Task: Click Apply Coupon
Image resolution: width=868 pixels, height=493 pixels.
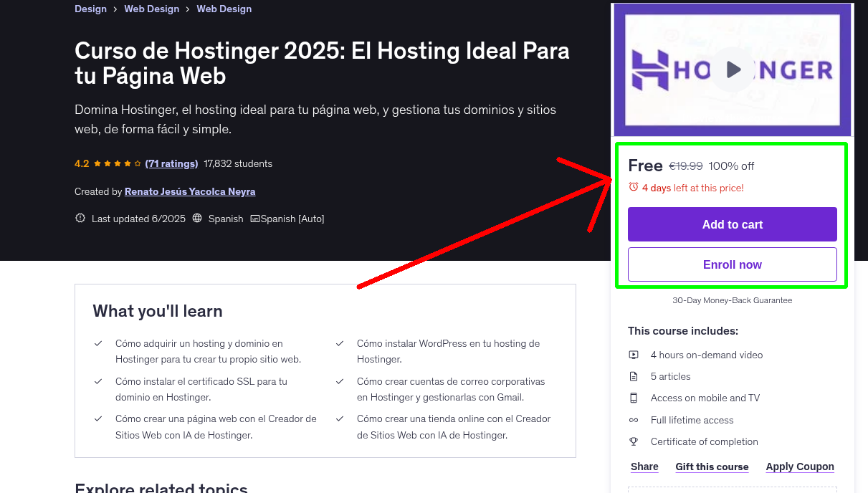Action: (800, 466)
